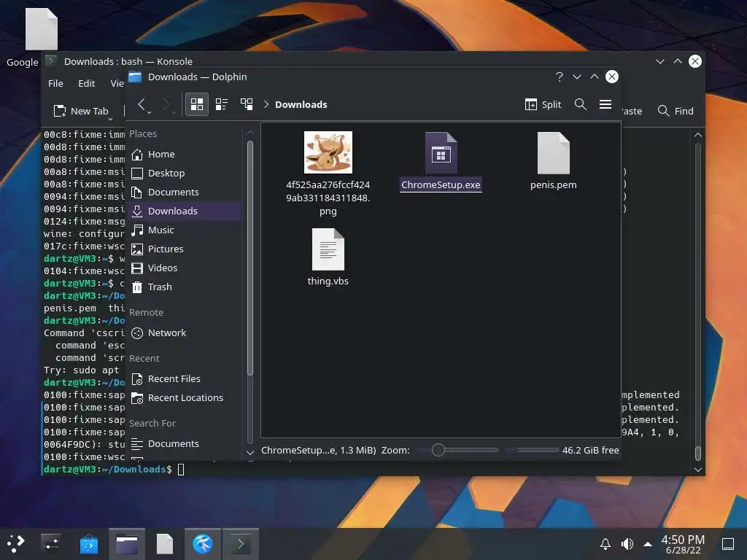This screenshot has width=747, height=560.
Task: Click the Dolphin help question mark
Action: [x=560, y=77]
